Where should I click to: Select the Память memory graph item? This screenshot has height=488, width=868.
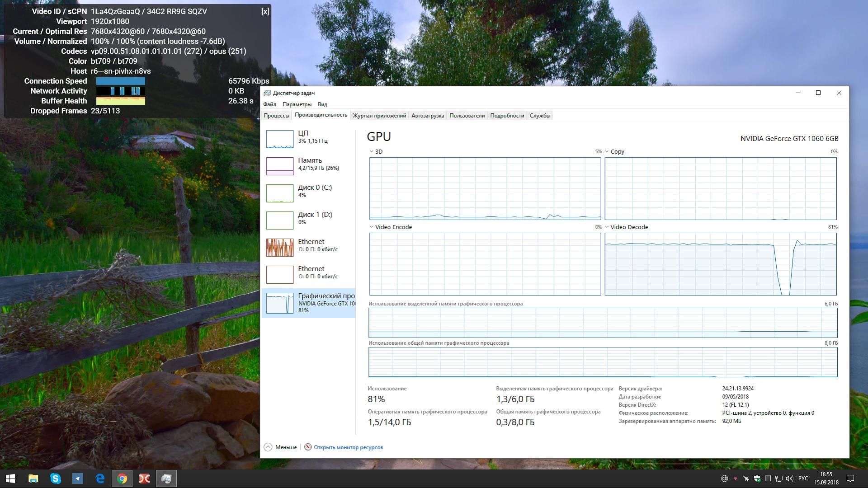point(280,166)
